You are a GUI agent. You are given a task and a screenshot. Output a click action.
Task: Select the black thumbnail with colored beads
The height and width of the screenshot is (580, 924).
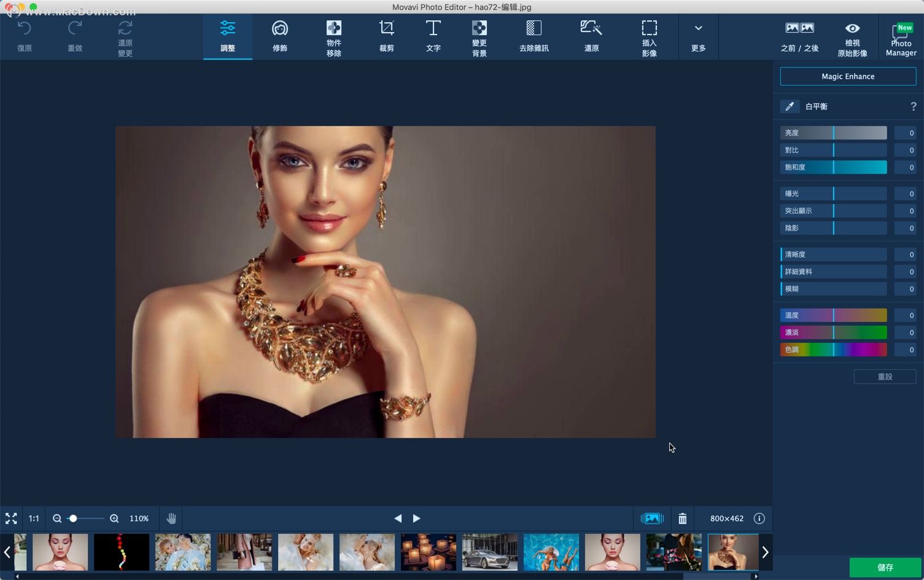122,552
